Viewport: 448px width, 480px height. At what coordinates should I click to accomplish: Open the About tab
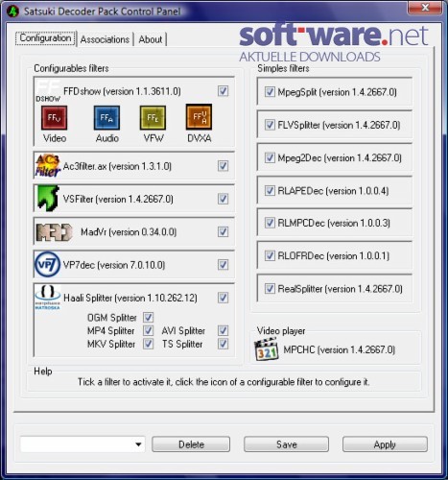(151, 39)
